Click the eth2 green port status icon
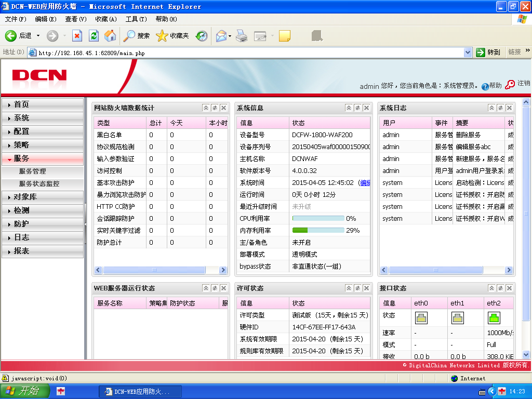Image resolution: width=532 pixels, height=399 pixels. tap(494, 318)
